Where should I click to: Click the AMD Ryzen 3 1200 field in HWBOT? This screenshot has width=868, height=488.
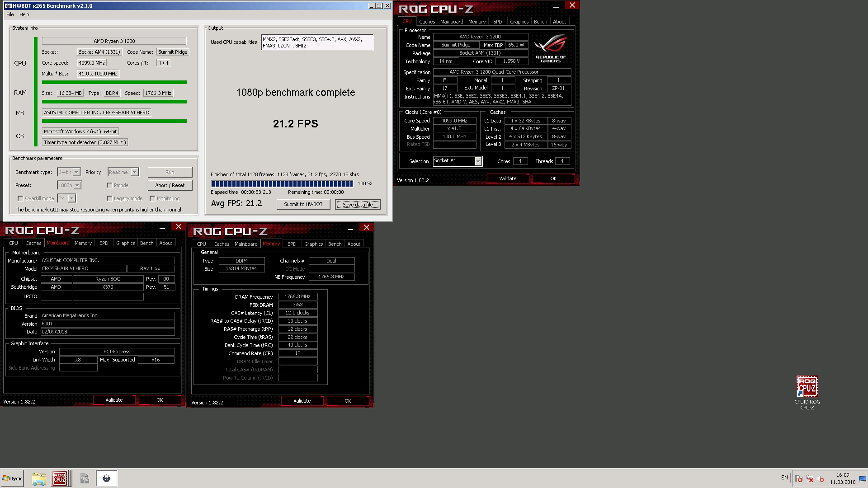[114, 41]
